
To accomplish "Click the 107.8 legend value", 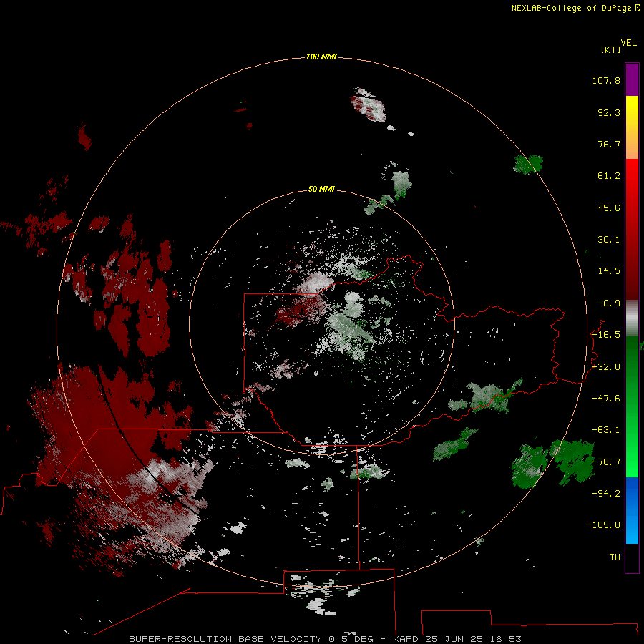I will (x=606, y=80).
